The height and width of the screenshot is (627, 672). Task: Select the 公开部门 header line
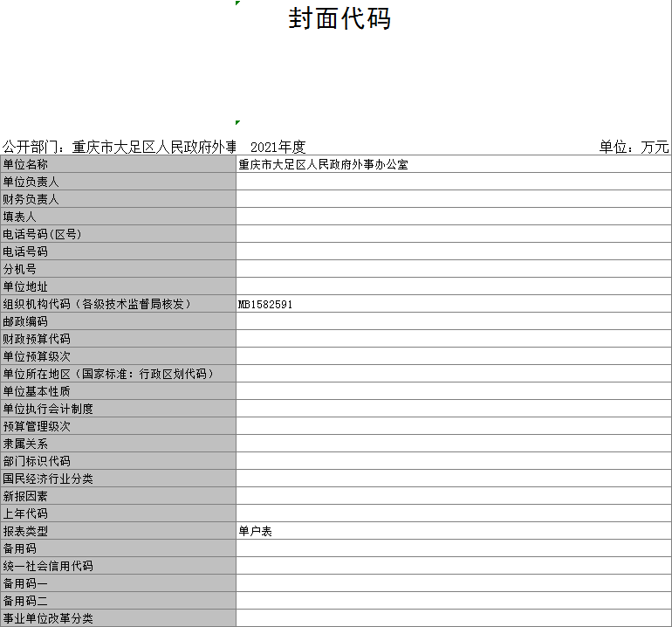click(x=120, y=147)
